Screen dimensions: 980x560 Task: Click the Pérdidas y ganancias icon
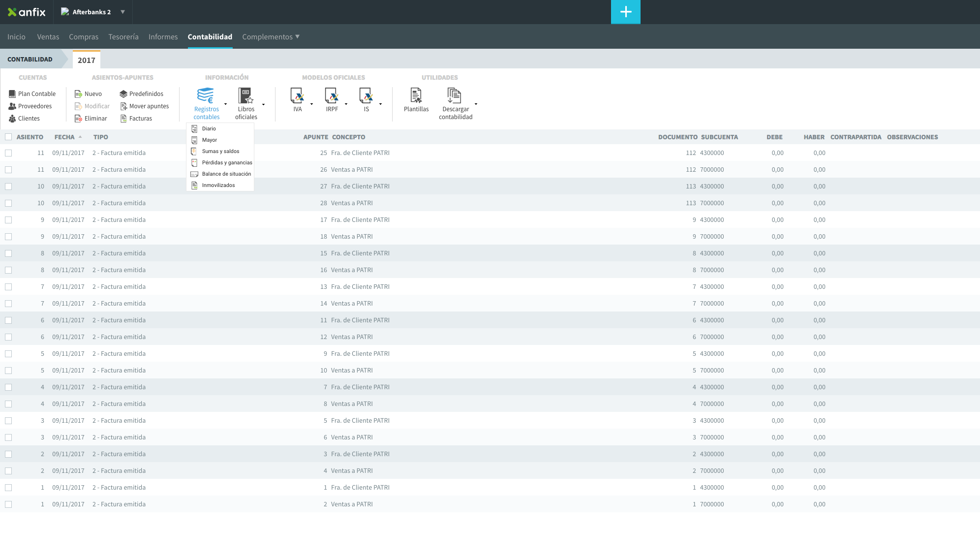coord(194,162)
